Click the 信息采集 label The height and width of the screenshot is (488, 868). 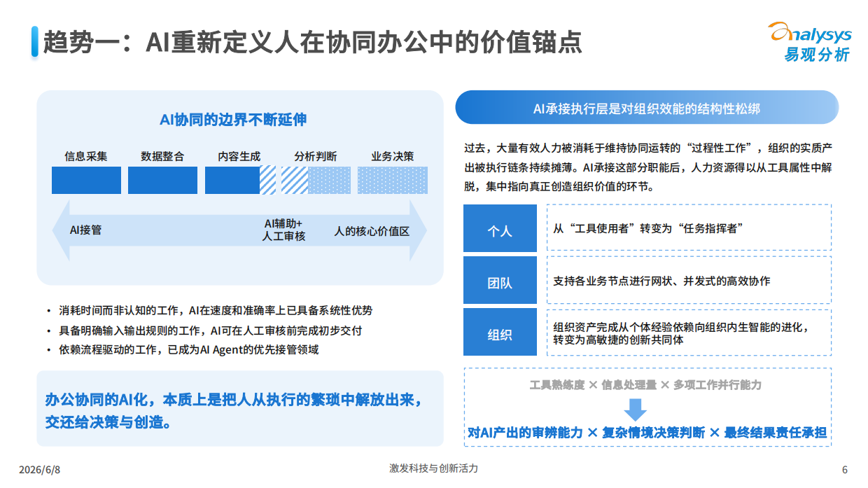[x=86, y=156]
